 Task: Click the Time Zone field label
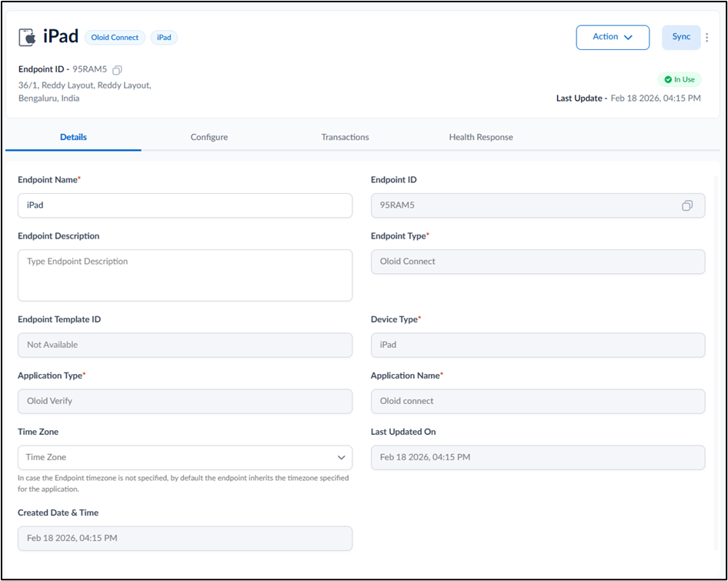38,432
